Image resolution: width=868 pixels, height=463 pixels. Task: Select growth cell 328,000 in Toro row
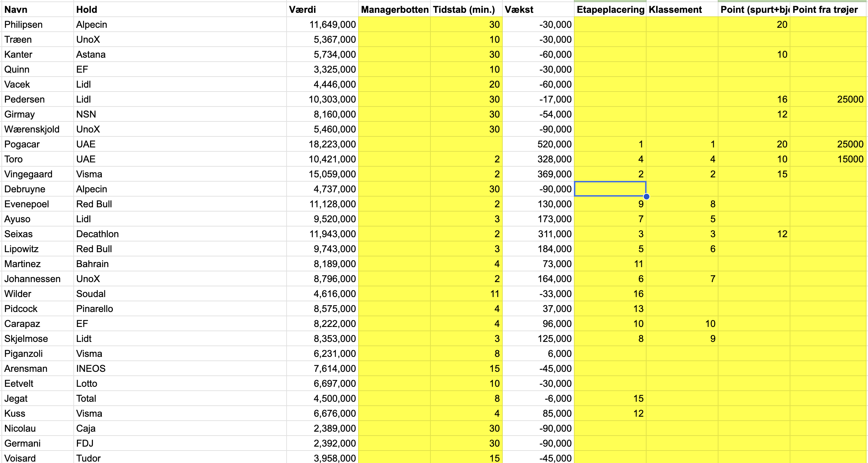[538, 159]
